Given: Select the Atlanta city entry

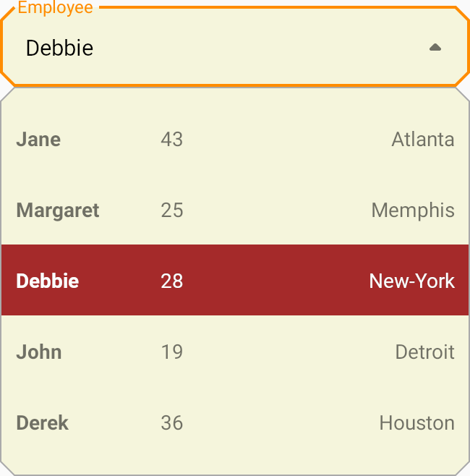Looking at the screenshot, I should [x=423, y=140].
